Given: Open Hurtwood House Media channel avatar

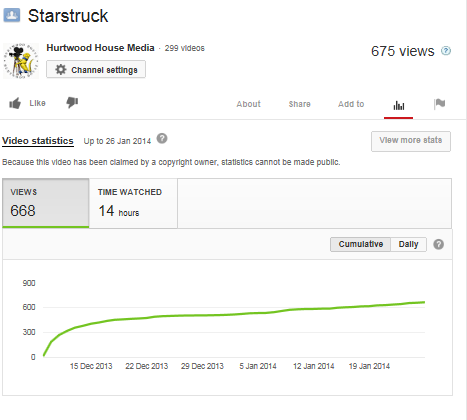Looking at the screenshot, I should 21,61.
